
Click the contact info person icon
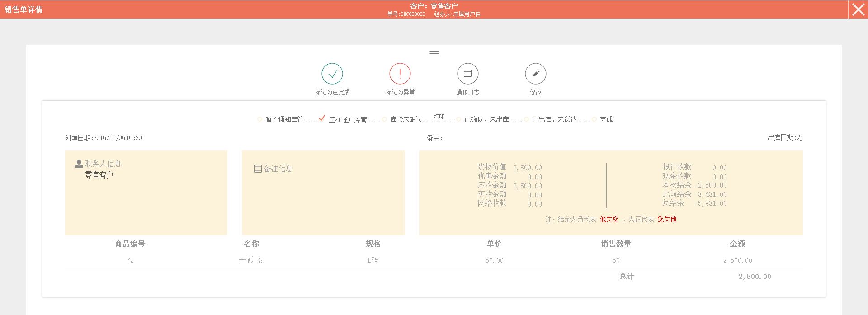click(79, 164)
